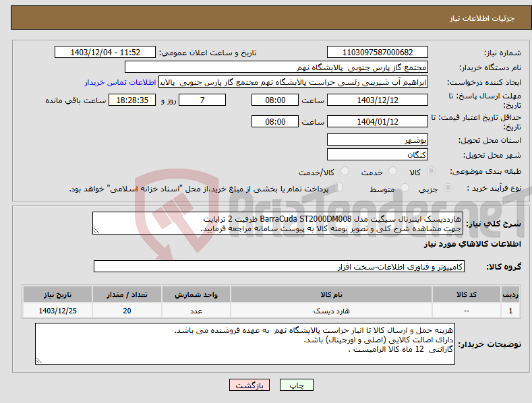The height and width of the screenshot is (403, 532).
Task: Click the ردیف column header
Action: point(510,294)
